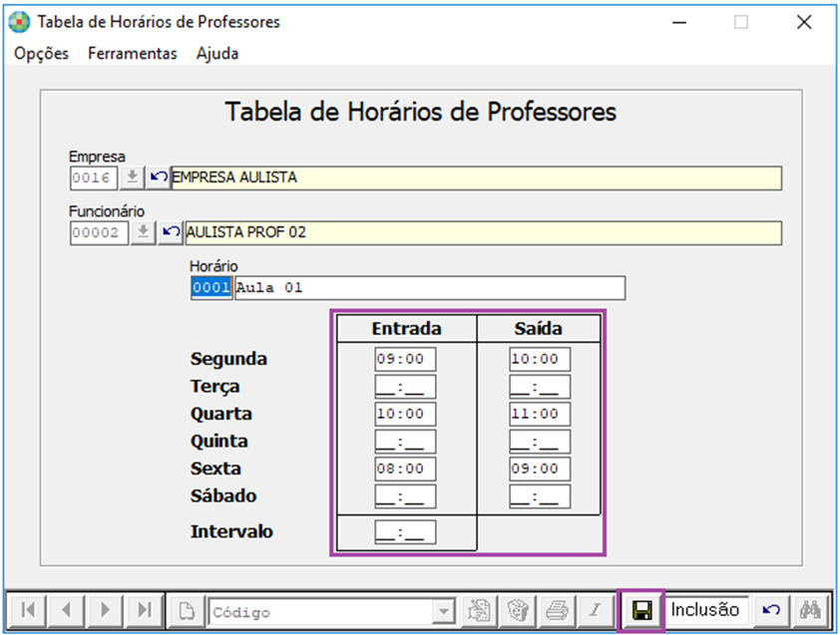Undo changes with arrow next to Inclusão
The image size is (840, 635).
click(771, 610)
